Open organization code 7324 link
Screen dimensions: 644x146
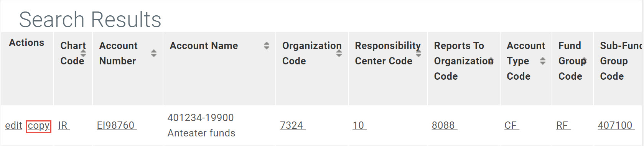coord(293,125)
